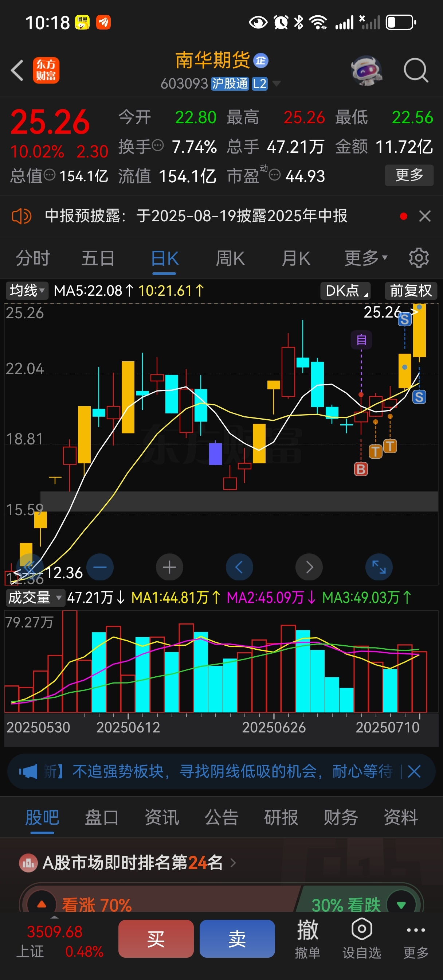Open the 均线 indicator dropdown
The width and height of the screenshot is (443, 980).
[x=27, y=291]
